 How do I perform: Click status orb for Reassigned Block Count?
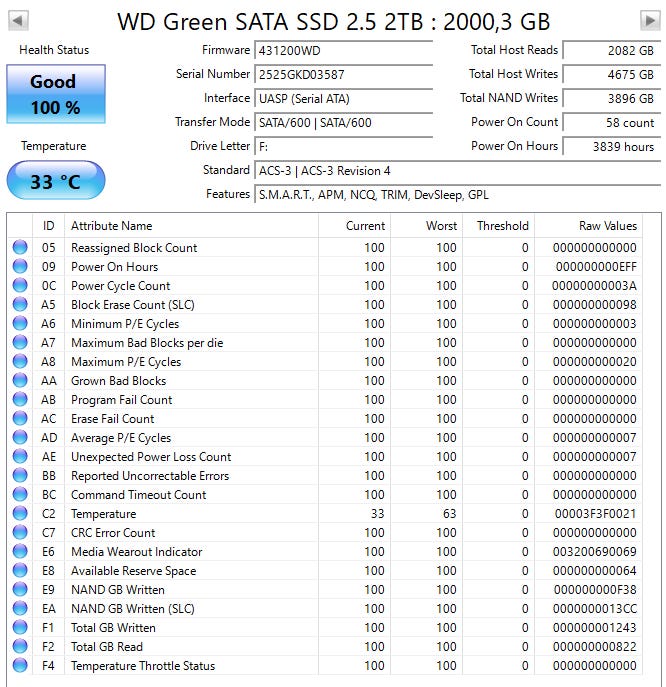click(x=20, y=248)
